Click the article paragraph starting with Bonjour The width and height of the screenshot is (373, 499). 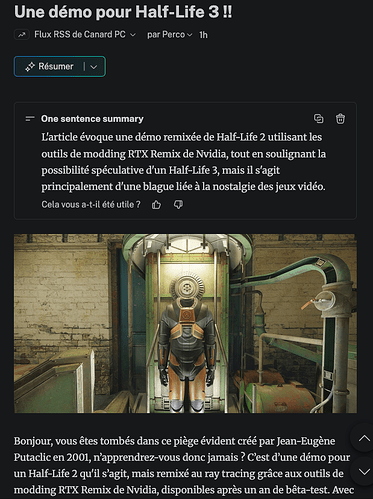[183, 466]
